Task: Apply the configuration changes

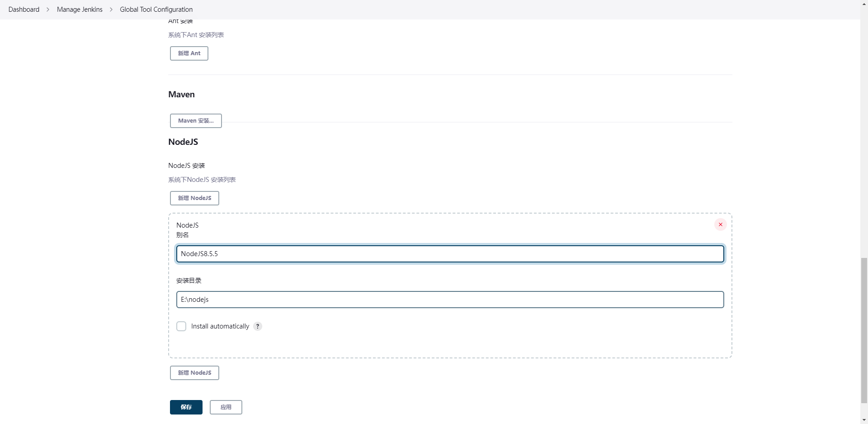Action: (226, 407)
